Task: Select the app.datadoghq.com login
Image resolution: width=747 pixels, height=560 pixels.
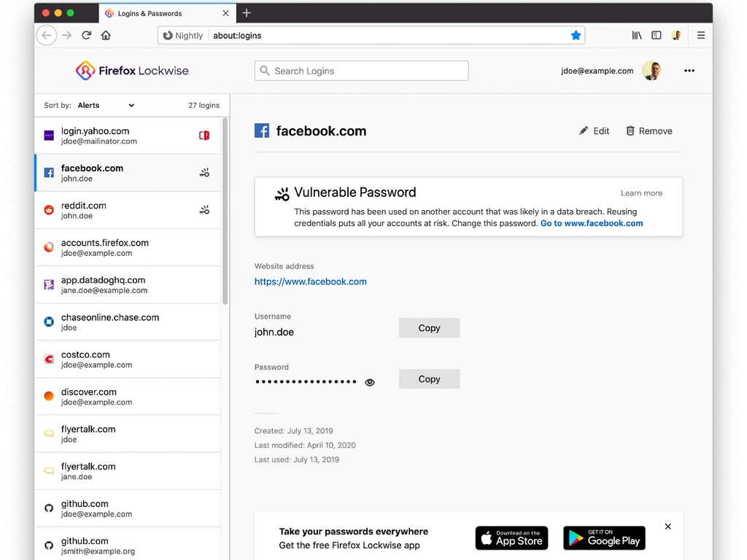Action: click(x=128, y=284)
